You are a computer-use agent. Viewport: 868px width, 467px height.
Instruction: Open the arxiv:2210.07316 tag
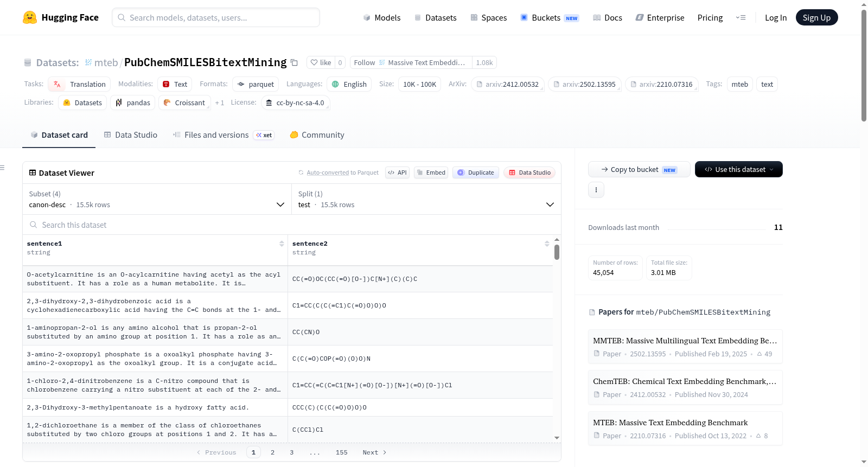pos(661,84)
